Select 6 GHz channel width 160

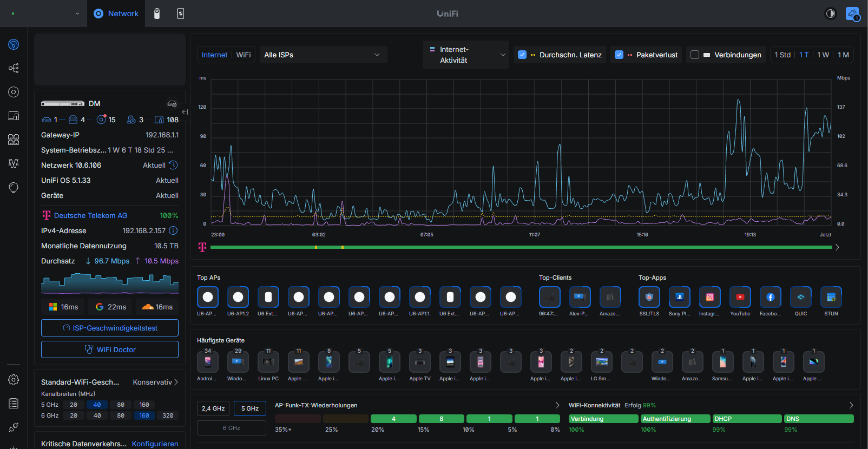(144, 415)
